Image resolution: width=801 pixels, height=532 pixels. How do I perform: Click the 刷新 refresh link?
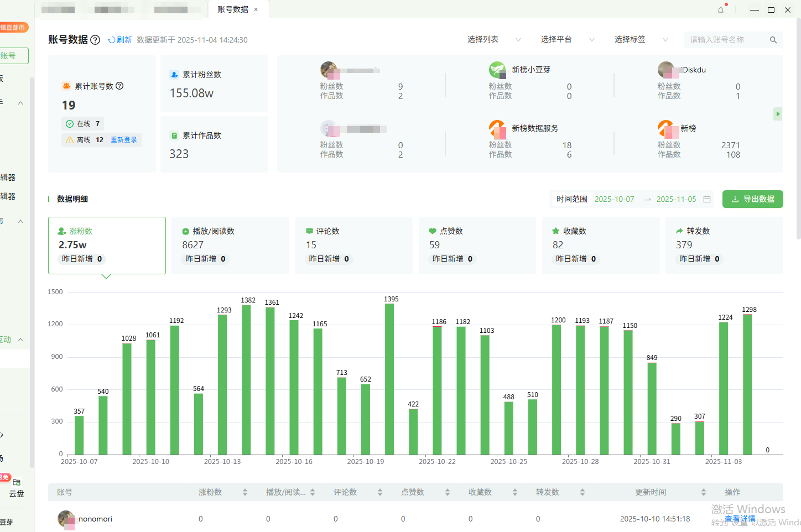click(121, 40)
